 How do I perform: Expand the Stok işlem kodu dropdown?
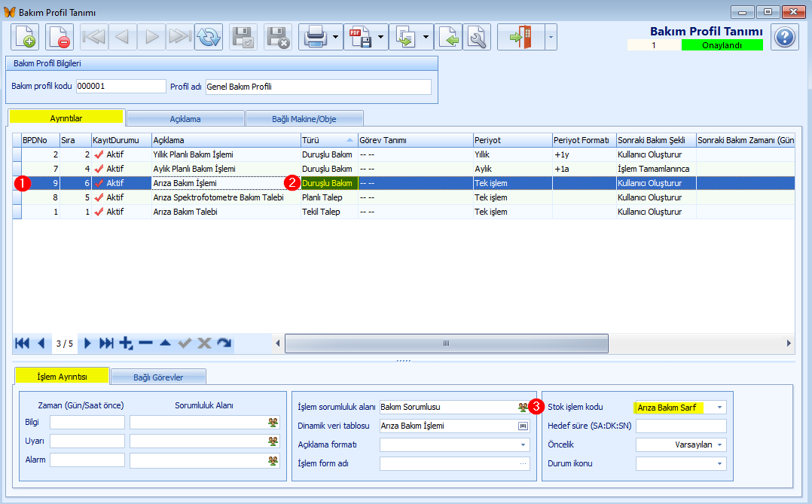pos(719,407)
